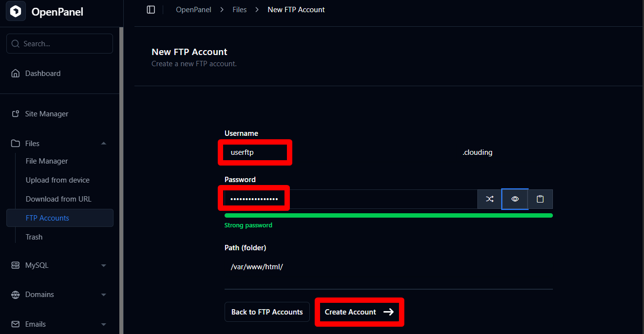Click the Create Account button

tap(359, 312)
